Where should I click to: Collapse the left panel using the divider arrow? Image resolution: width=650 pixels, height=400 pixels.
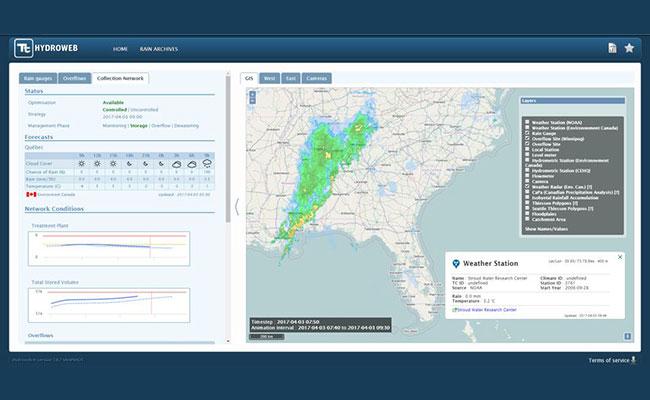(x=237, y=206)
